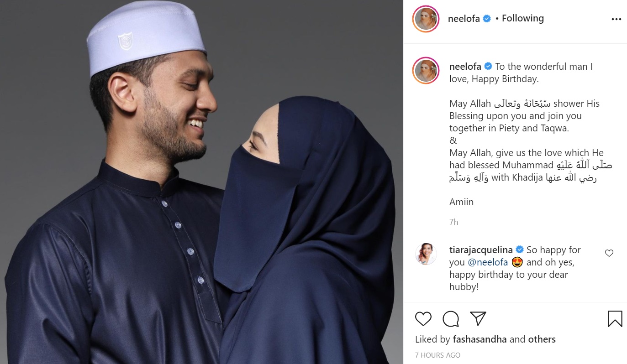Open the neelofa username in the post header
Screen dimensions: 627x364
coord(464,19)
